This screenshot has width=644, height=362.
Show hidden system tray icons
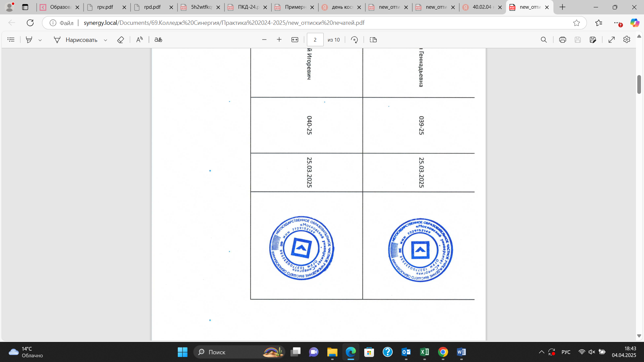click(x=541, y=352)
